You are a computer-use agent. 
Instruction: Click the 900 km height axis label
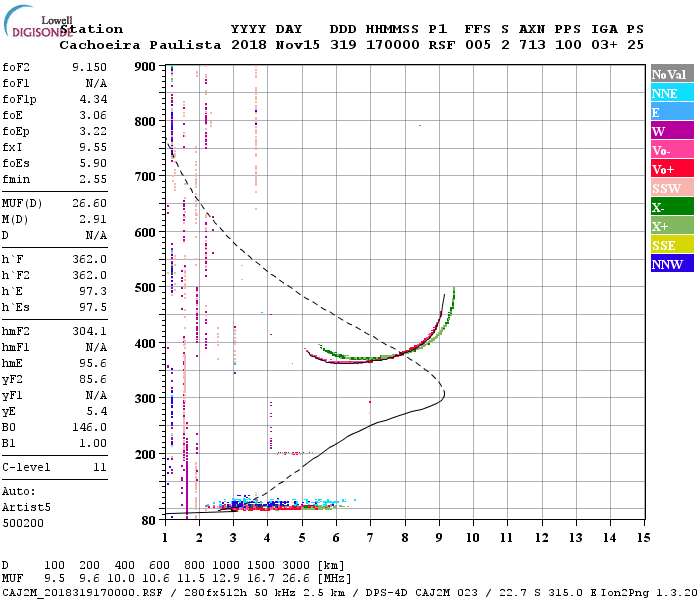pos(145,67)
